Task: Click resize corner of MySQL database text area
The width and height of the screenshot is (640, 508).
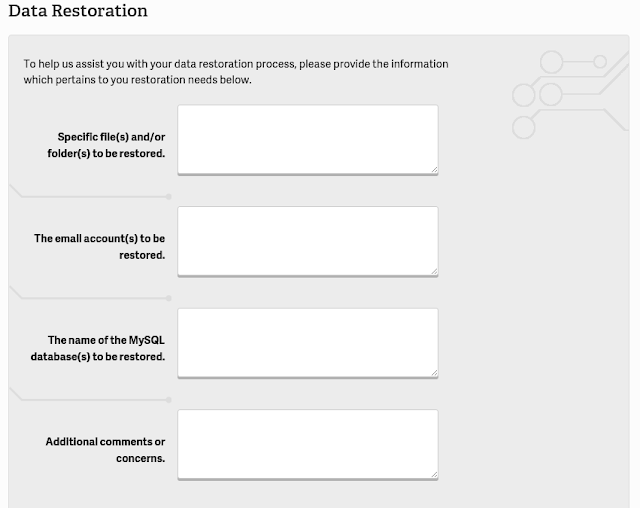Action: [434, 373]
